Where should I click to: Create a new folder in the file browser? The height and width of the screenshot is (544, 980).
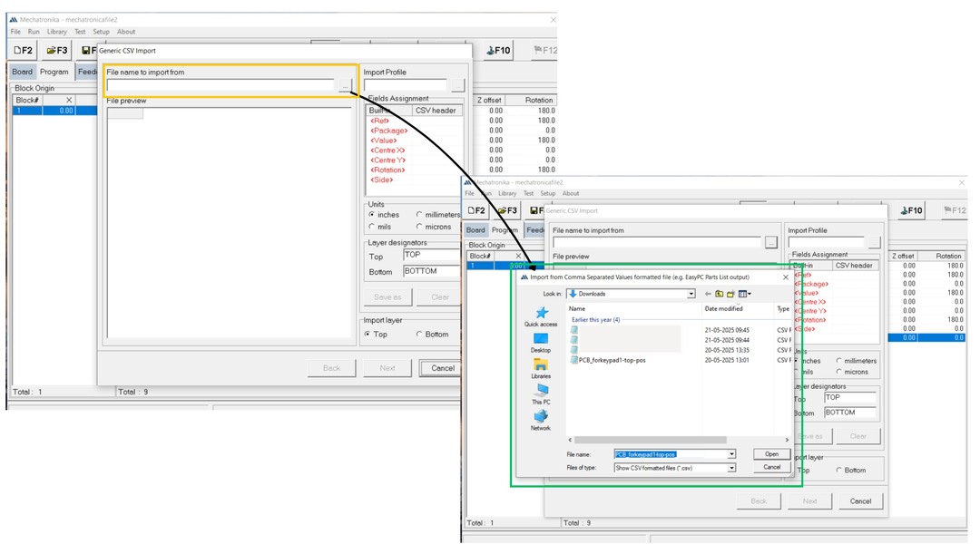coord(730,294)
